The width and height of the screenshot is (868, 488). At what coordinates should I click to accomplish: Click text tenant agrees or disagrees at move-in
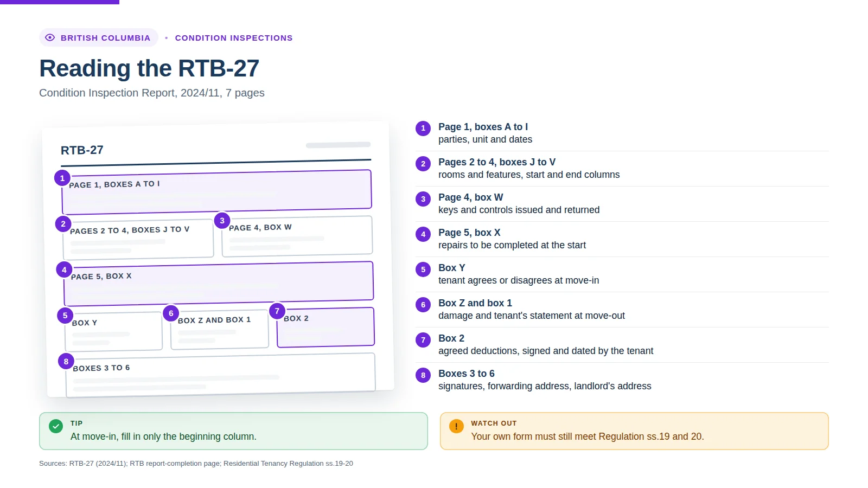tap(519, 280)
